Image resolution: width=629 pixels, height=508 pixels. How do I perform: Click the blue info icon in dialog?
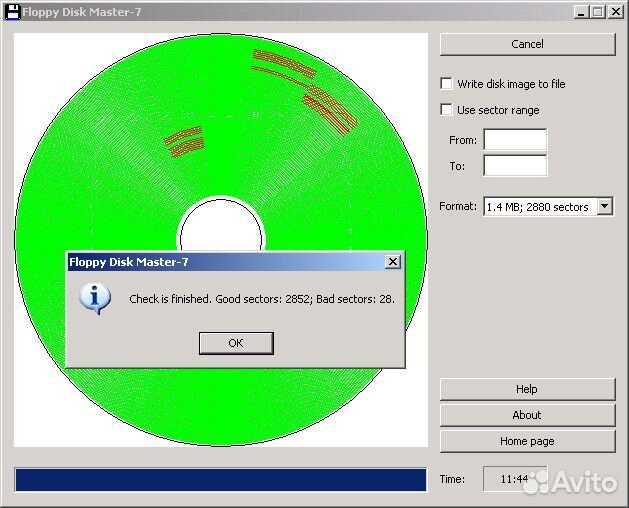coord(95,299)
